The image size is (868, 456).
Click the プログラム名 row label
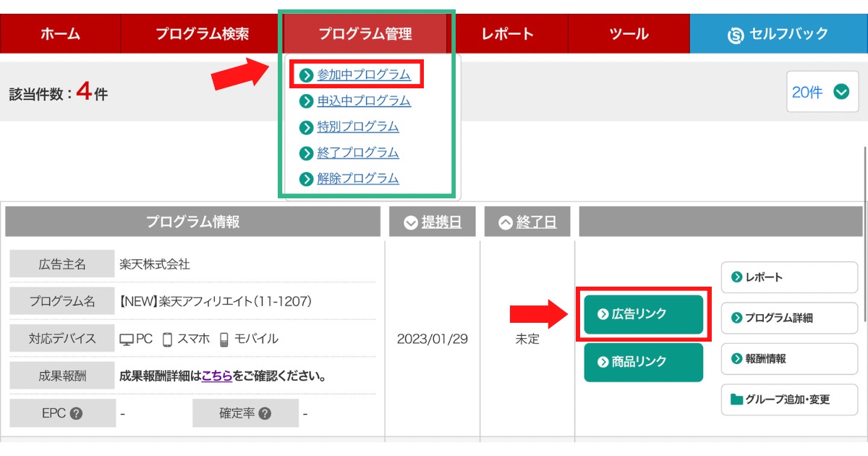[x=62, y=301]
